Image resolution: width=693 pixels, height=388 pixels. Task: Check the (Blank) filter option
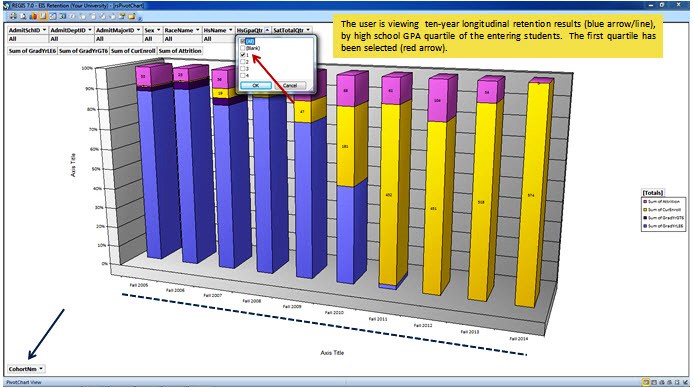point(243,48)
